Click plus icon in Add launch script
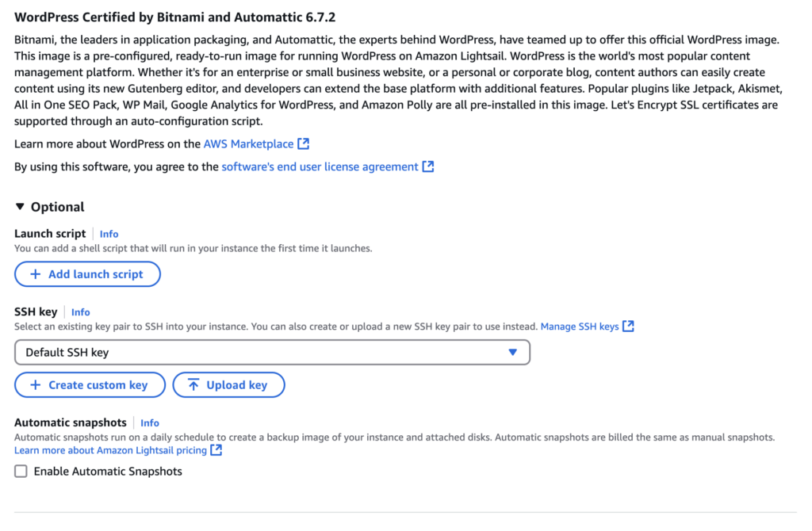Image resolution: width=812 pixels, height=531 pixels. [35, 274]
